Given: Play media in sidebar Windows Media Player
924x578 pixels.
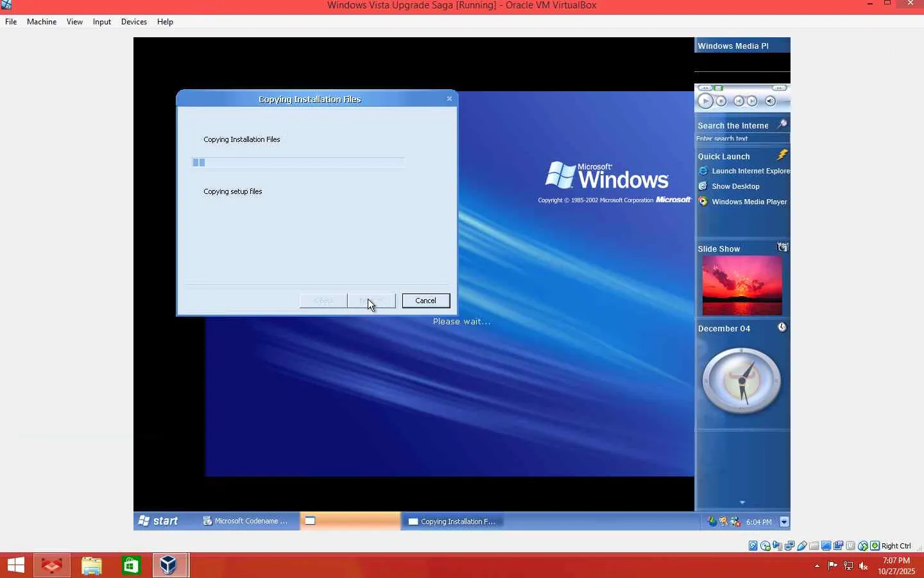Looking at the screenshot, I should point(705,101).
